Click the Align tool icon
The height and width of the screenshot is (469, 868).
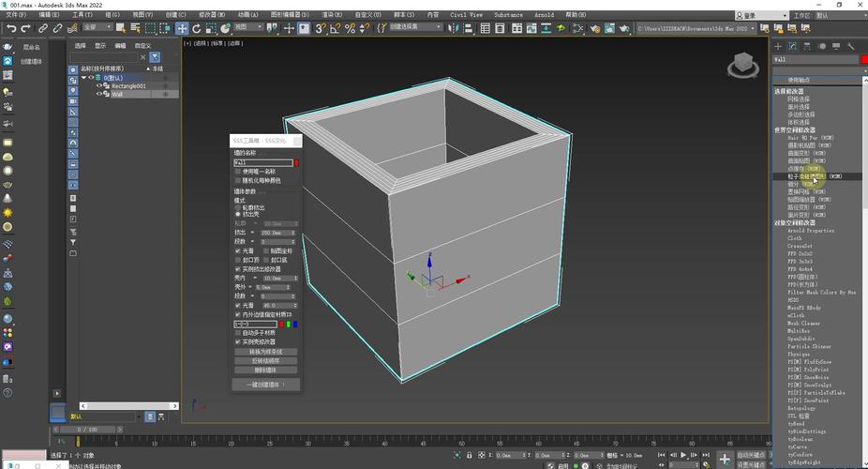click(x=468, y=28)
